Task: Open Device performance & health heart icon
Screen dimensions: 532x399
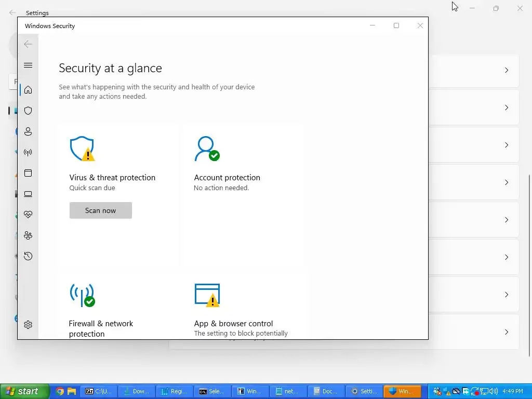Action: tap(28, 215)
